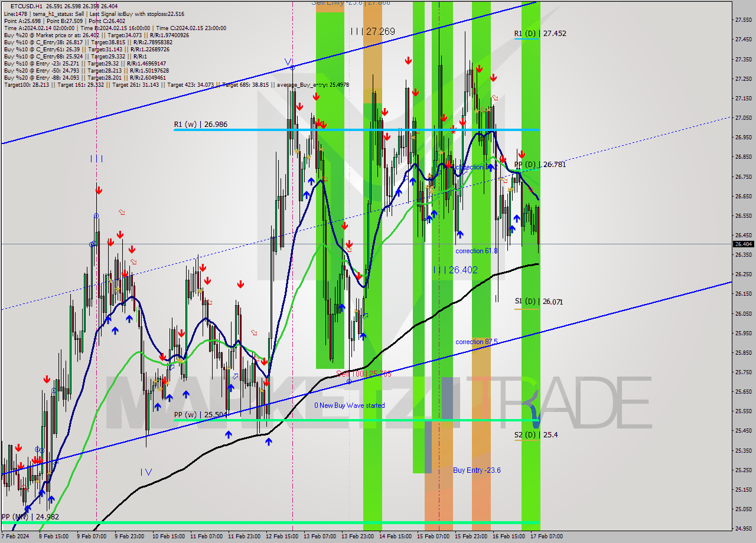Click the '12 Feb 15:00' time axis label

pos(282,537)
